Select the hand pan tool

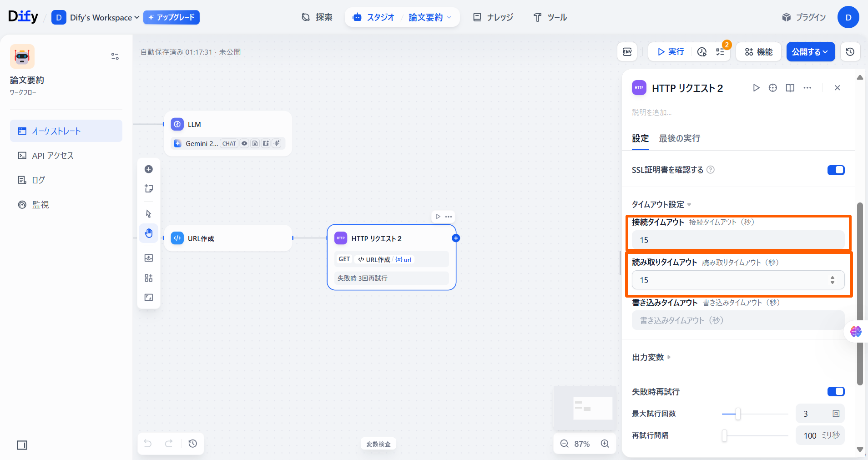pyautogui.click(x=149, y=233)
